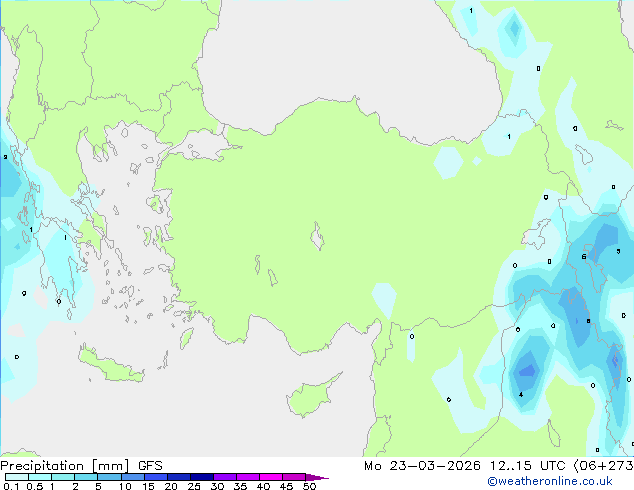This screenshot has height=490, width=634.
Task: Click the '20' legend label
Action: click(171, 486)
